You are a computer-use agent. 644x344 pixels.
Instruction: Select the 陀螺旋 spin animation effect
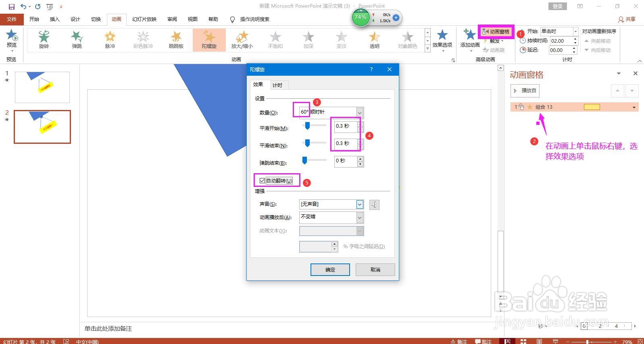click(x=209, y=39)
